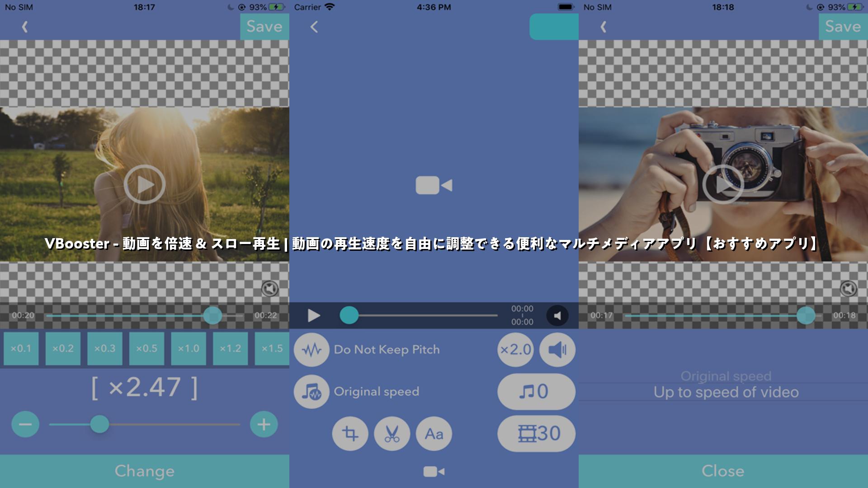Image resolution: width=868 pixels, height=488 pixels.
Task: Select the ×0.2 speed preset
Action: pyautogui.click(x=63, y=348)
